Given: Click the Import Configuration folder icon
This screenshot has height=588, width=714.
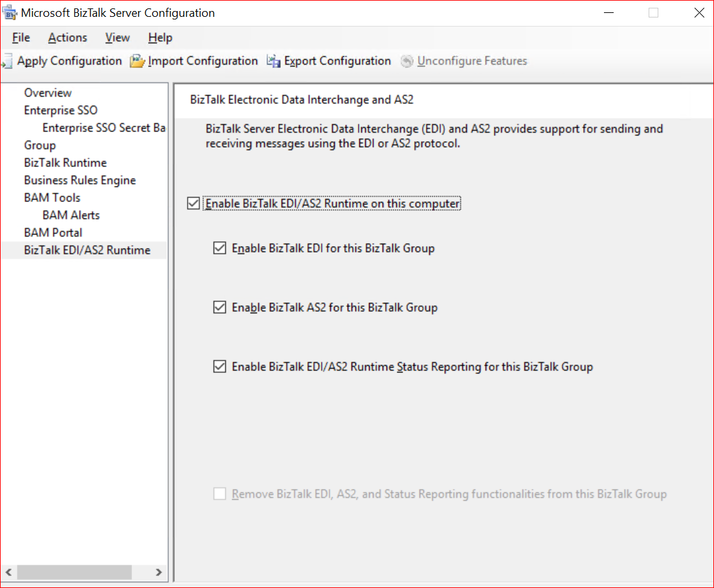Looking at the screenshot, I should (x=137, y=61).
